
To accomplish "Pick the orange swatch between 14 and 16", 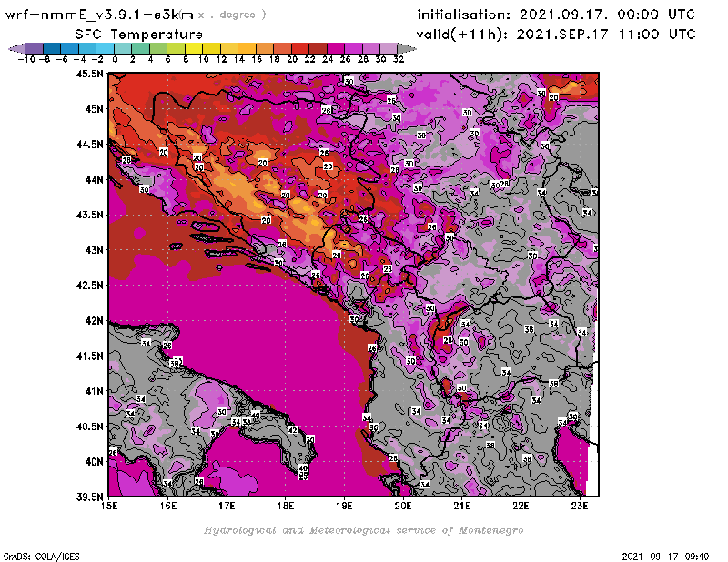I will click(x=247, y=48).
